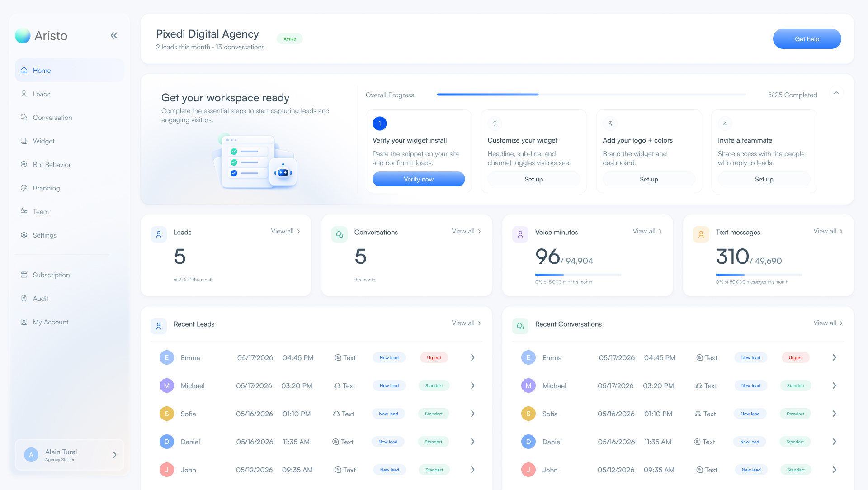
Task: Click View all in Recent Leads panel
Action: click(x=467, y=323)
